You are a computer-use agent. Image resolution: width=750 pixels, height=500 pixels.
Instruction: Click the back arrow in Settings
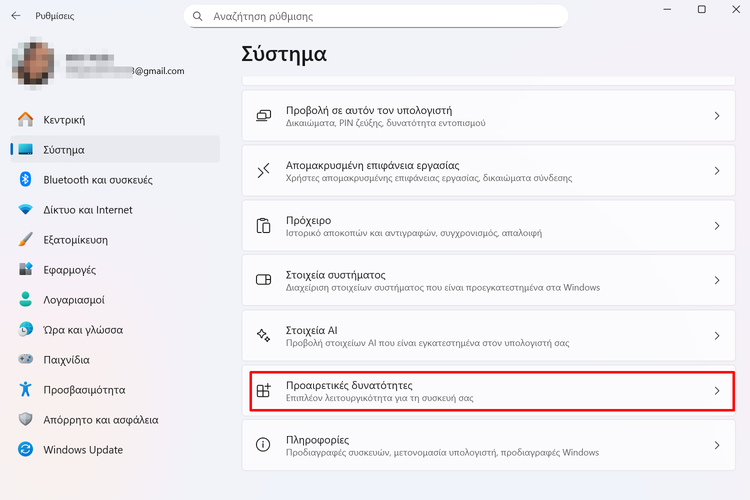(x=16, y=16)
